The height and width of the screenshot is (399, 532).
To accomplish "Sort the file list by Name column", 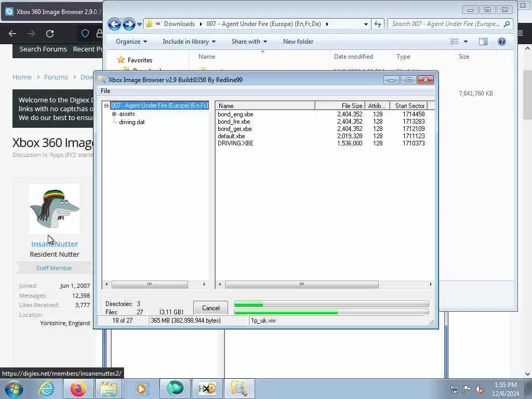I will click(x=265, y=106).
